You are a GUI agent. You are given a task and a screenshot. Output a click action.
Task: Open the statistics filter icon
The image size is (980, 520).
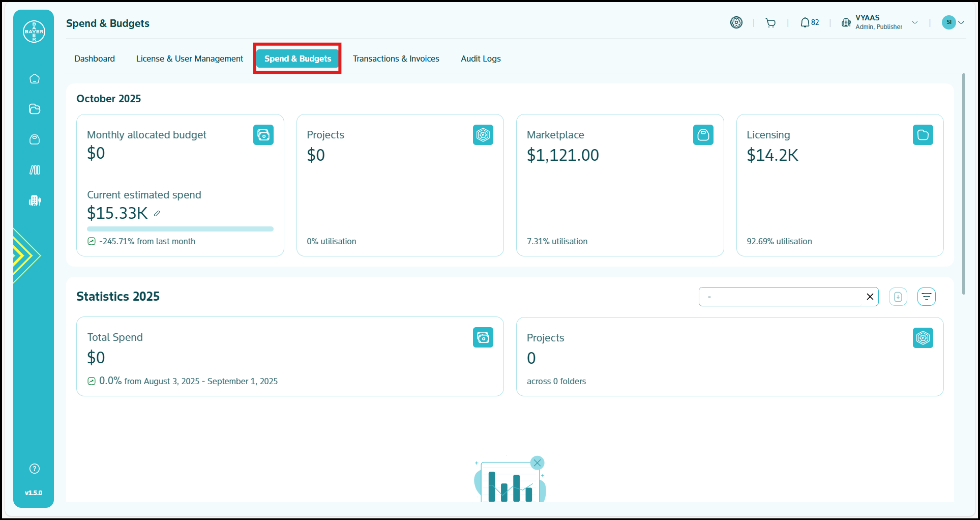(926, 297)
